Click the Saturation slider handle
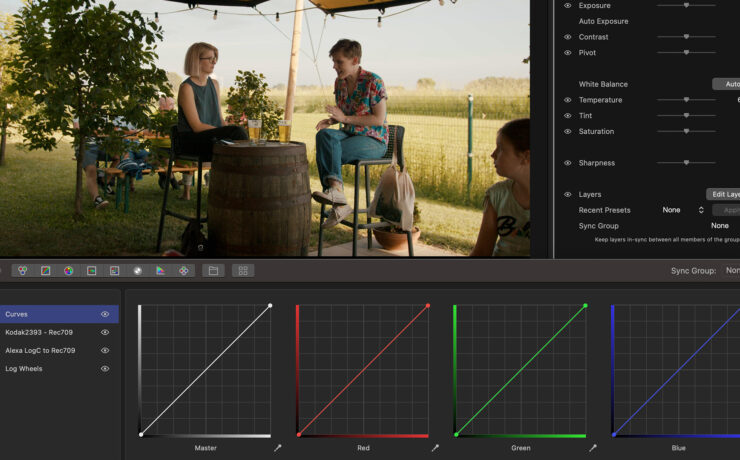The width and height of the screenshot is (740, 460). 686,131
